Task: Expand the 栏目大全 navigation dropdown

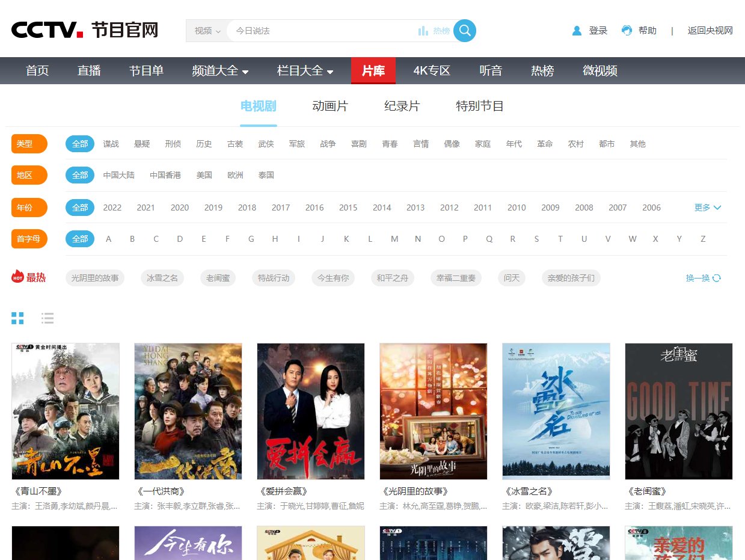Action: pos(305,71)
